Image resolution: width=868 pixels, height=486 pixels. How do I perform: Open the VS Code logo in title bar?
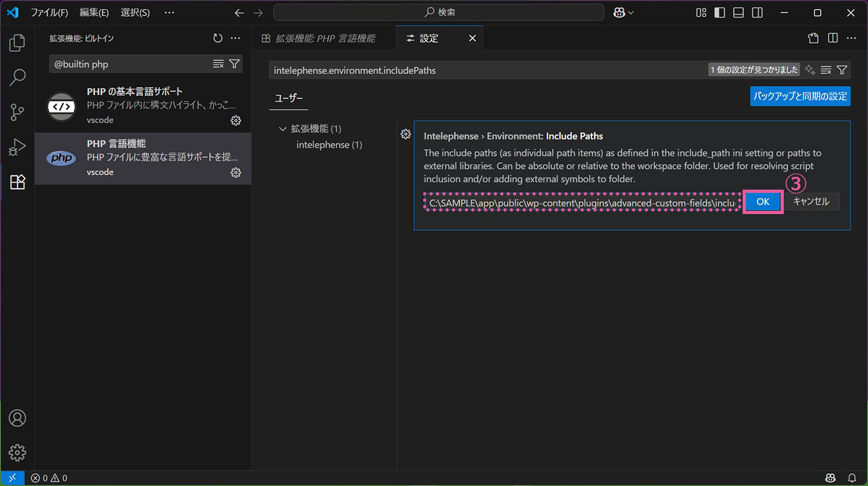pyautogui.click(x=13, y=13)
